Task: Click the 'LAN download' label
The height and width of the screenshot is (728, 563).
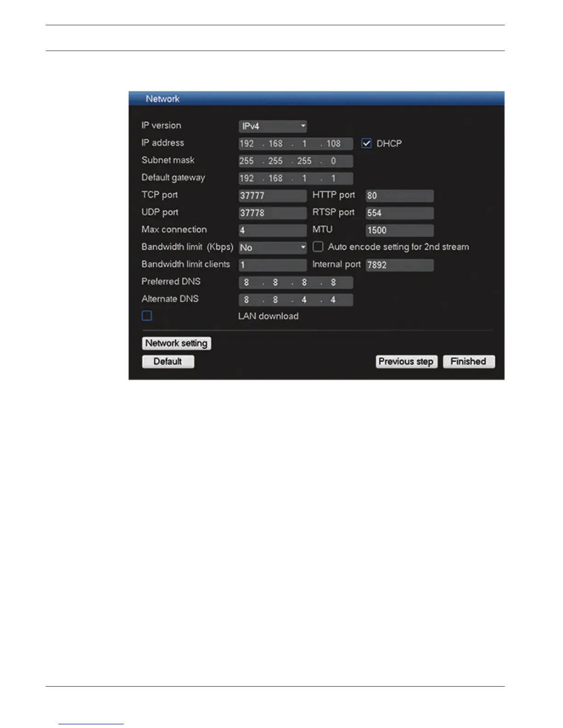Action: coord(269,316)
